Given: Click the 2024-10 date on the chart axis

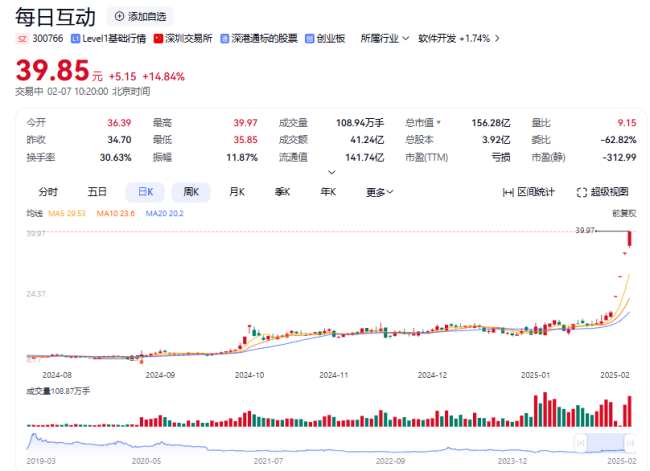Looking at the screenshot, I should 249,375.
